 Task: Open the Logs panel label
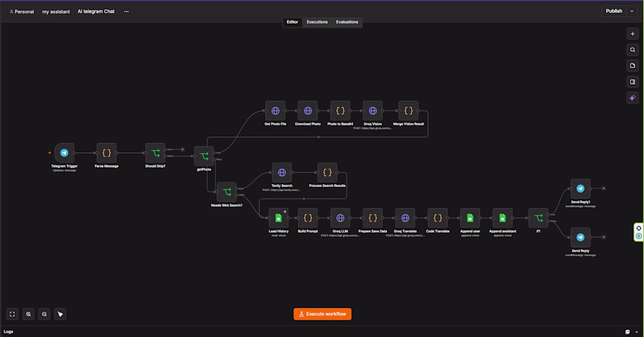click(x=9, y=332)
